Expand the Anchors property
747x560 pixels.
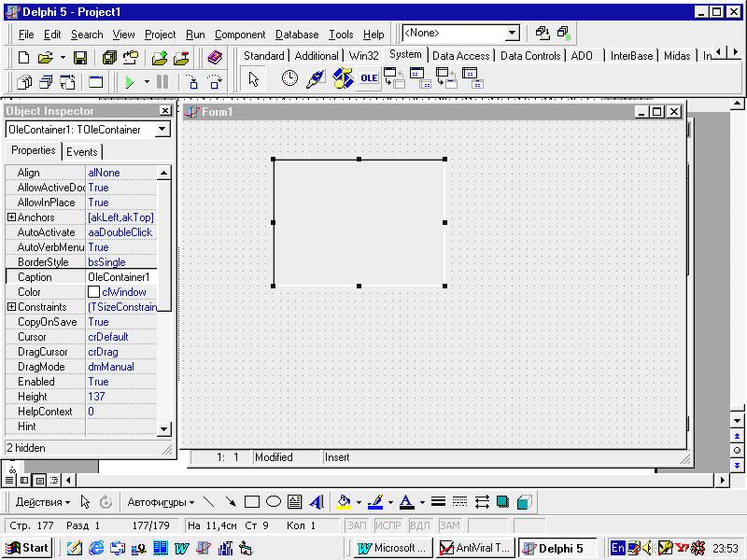(x=11, y=217)
